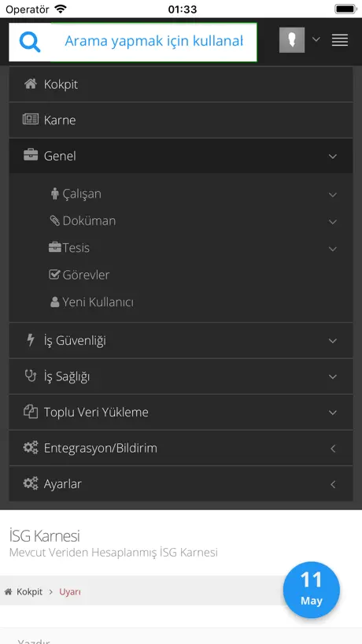Open the user profile dropdown arrow
The width and height of the screenshot is (362, 644).
click(316, 39)
